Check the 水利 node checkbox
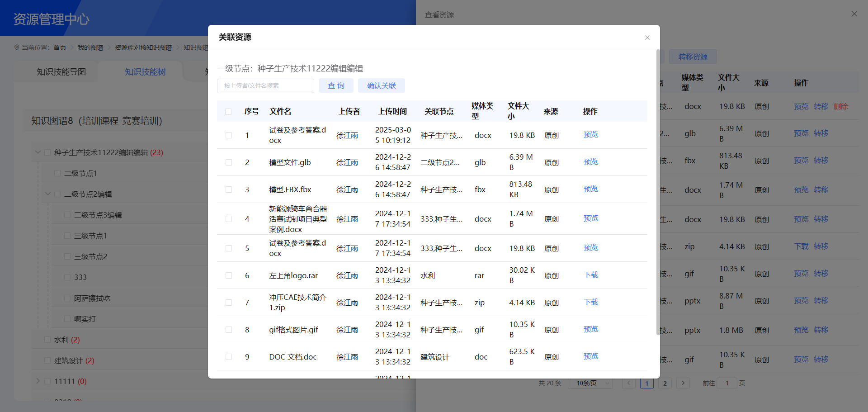Viewport: 868px width, 412px height. (47, 340)
